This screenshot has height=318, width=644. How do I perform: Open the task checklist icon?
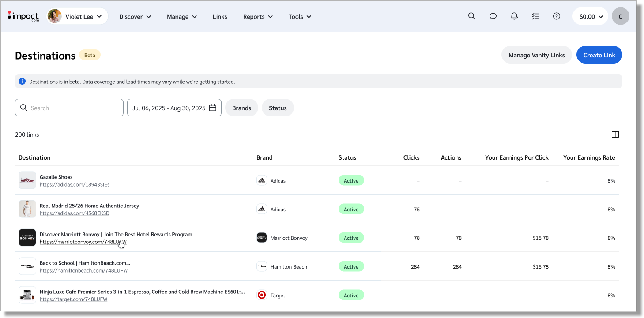pyautogui.click(x=535, y=16)
